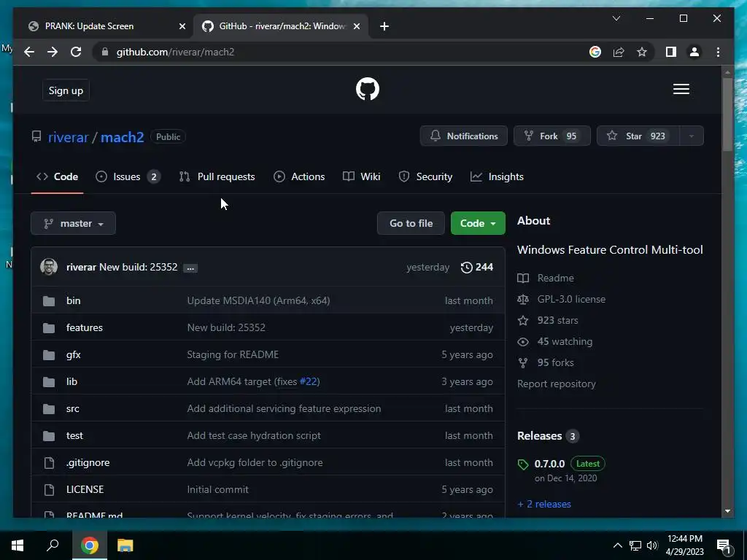Toggle the Chrome side panel icon
The width and height of the screenshot is (747, 560).
pyautogui.click(x=671, y=52)
